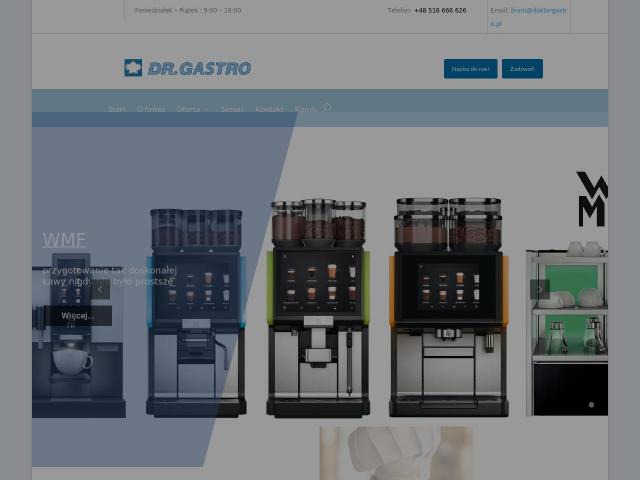Viewport: 640px width, 480px height.
Task: Open the Kontakt menu item
Action: click(269, 109)
